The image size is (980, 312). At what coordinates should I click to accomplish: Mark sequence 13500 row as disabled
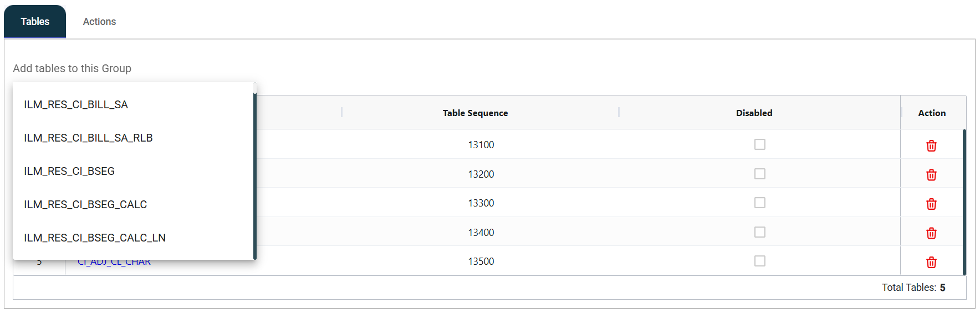point(759,261)
